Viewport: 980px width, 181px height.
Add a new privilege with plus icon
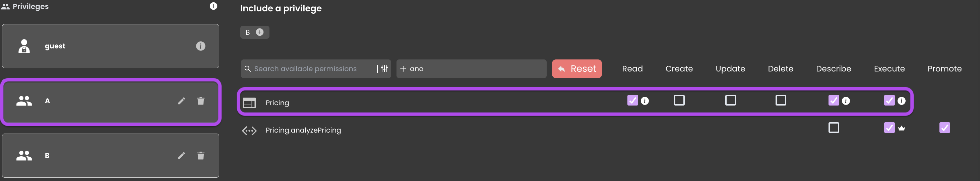tap(213, 6)
